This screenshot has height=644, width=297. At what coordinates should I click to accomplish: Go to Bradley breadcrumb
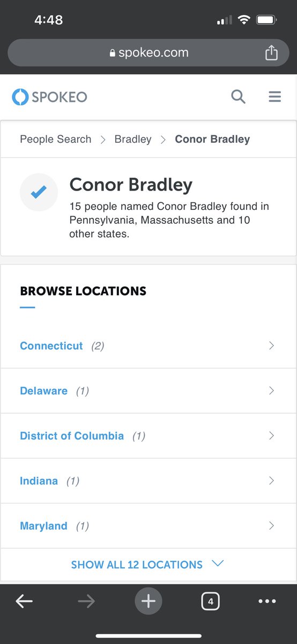tap(133, 139)
